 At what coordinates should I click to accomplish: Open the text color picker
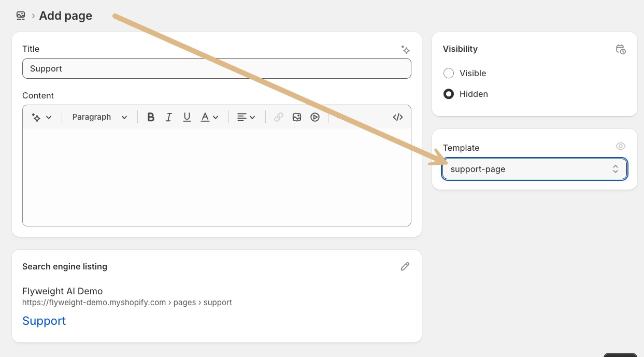[210, 117]
